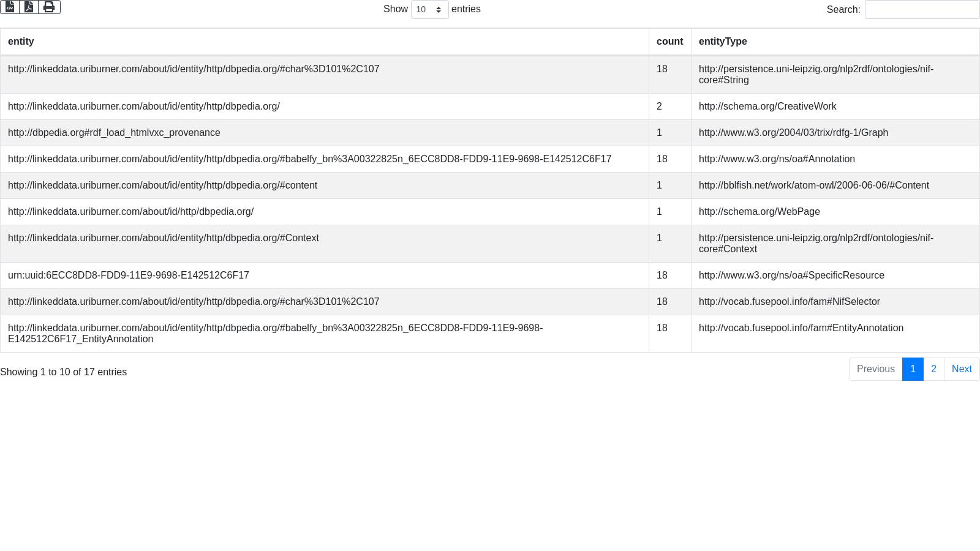Sort by entityType column header
This screenshot has width=980, height=551.
[x=723, y=42]
